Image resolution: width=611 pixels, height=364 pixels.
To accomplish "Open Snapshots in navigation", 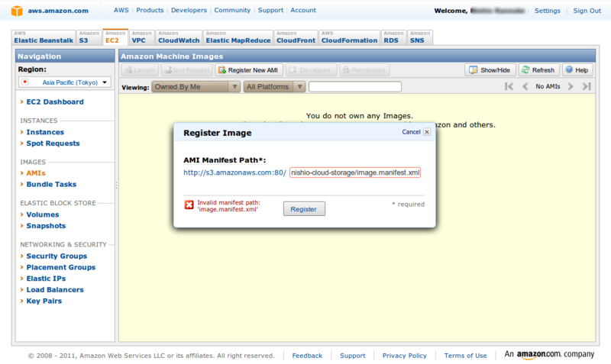I will coord(46,226).
